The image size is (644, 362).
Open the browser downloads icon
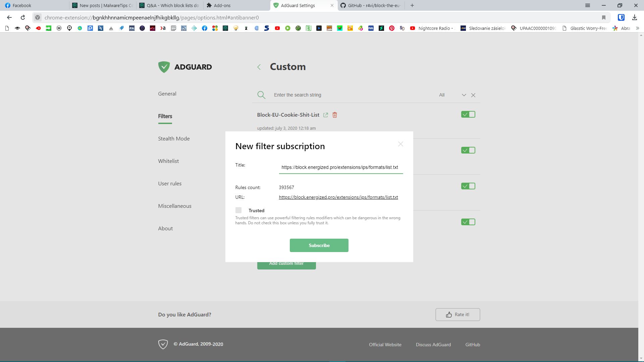[x=634, y=17]
